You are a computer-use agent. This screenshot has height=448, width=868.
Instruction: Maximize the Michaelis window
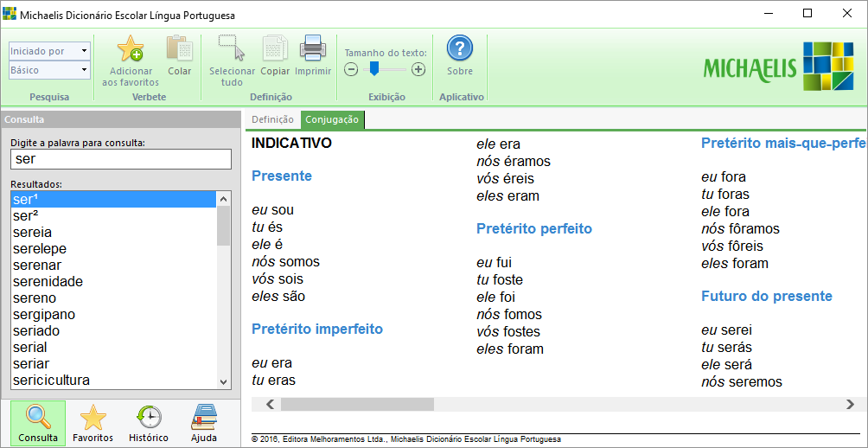point(807,14)
